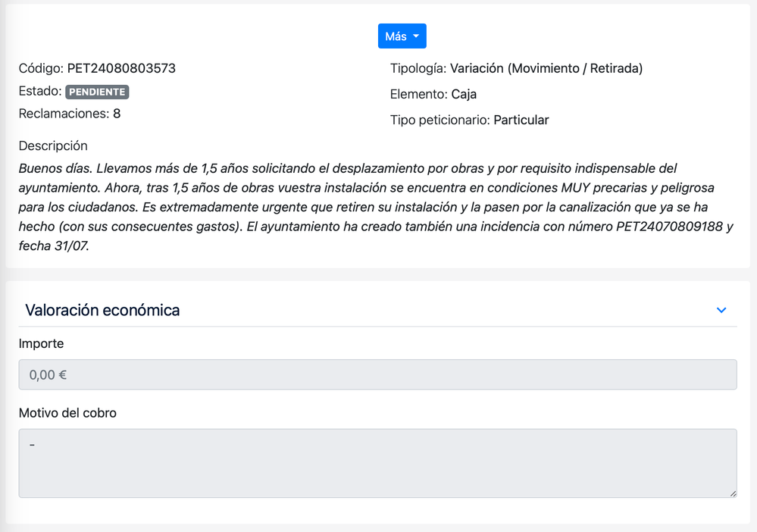Collapse the Valoración económica section chevron
Screen dimensions: 757x532
point(721,310)
